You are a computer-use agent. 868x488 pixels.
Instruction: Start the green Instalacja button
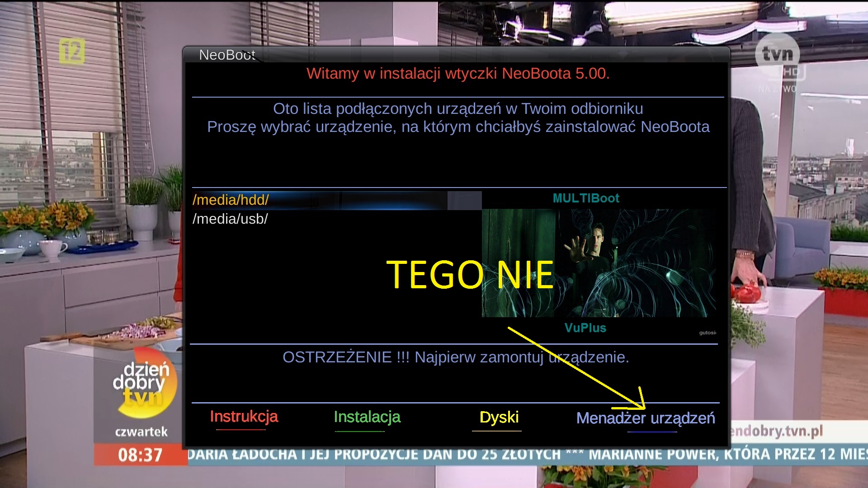tap(367, 417)
